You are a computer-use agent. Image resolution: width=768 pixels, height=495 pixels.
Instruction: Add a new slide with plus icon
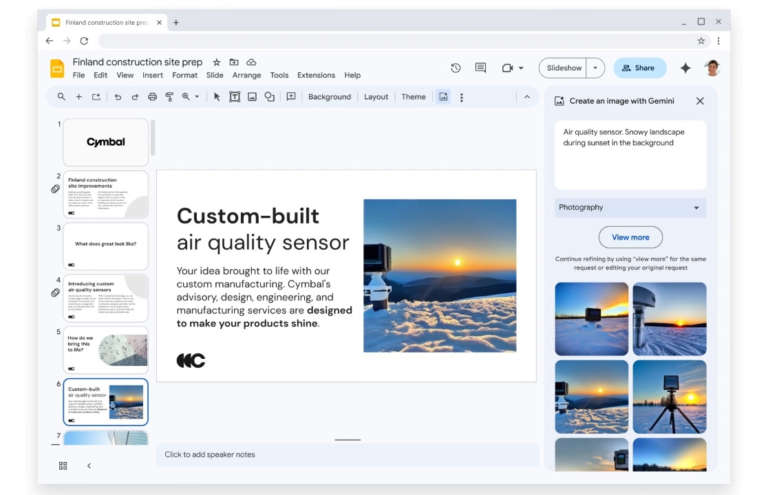point(78,97)
